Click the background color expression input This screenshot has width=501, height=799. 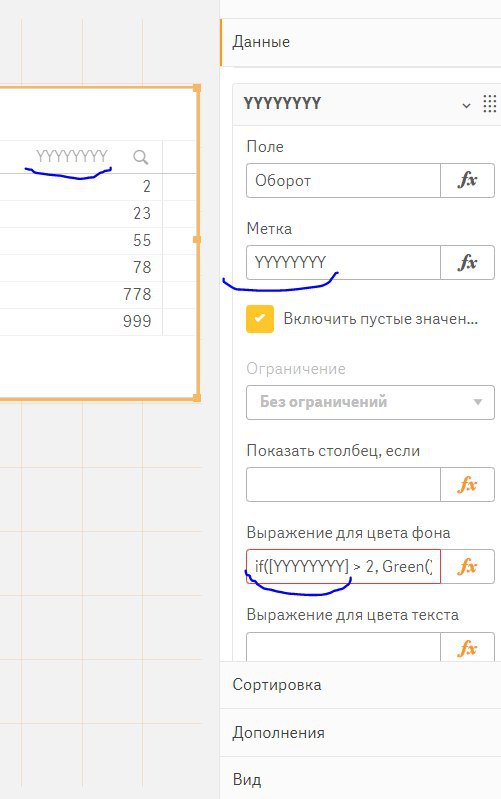click(343, 567)
